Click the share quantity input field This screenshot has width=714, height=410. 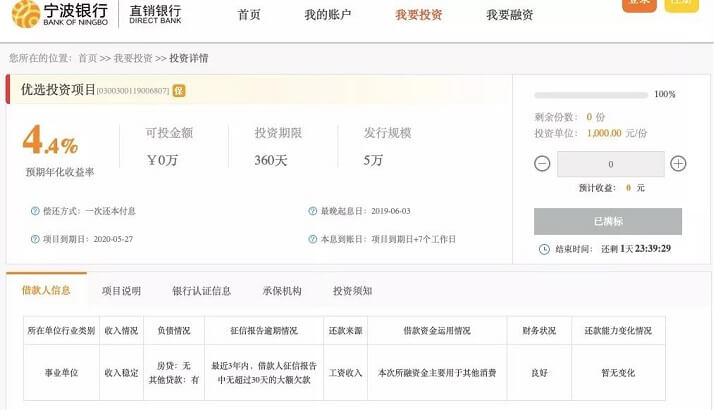coord(610,164)
